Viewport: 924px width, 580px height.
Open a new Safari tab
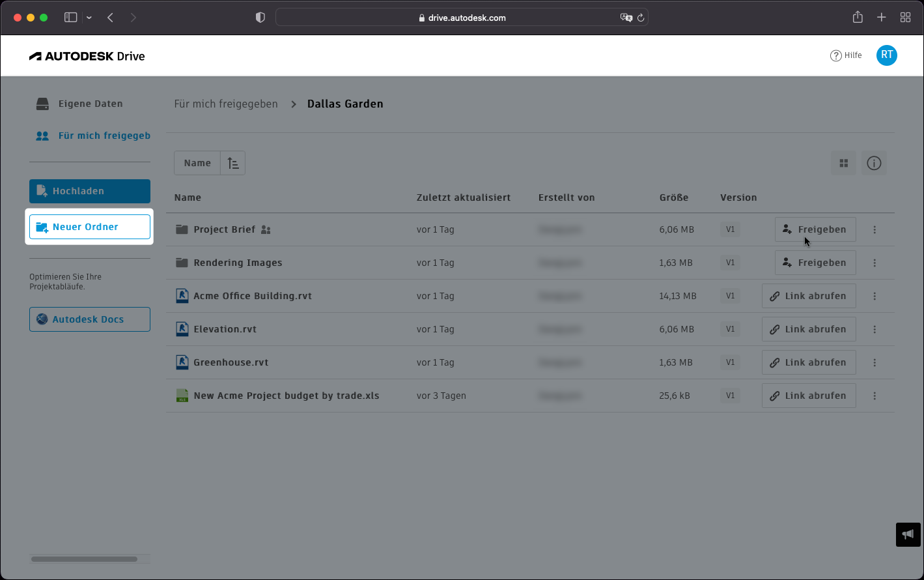pos(881,18)
